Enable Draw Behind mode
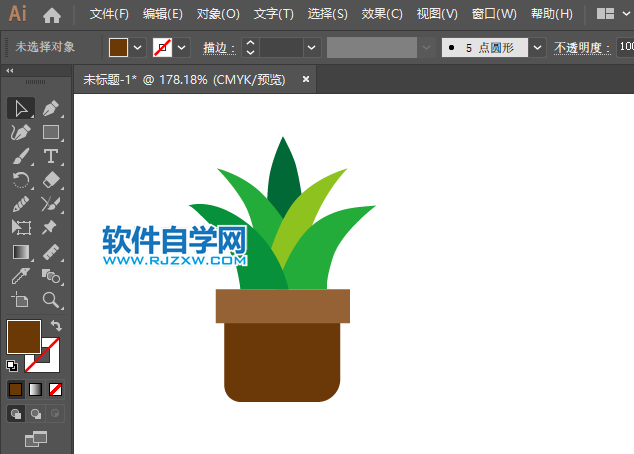Image resolution: width=634 pixels, height=454 pixels. click(36, 414)
